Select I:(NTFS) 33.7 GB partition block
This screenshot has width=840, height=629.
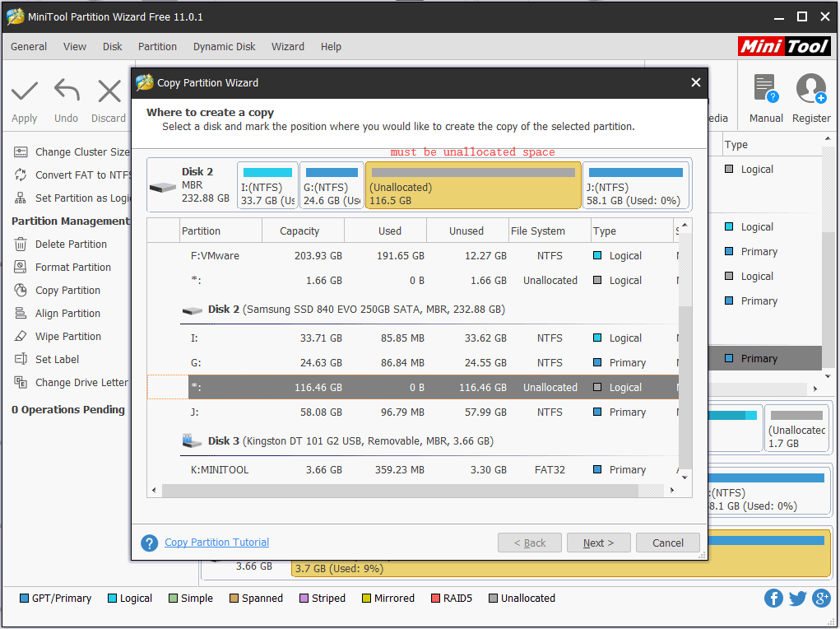267,185
